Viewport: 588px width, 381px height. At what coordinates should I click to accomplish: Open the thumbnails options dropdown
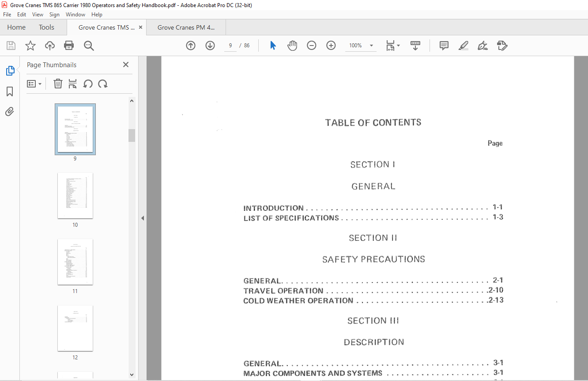(34, 84)
